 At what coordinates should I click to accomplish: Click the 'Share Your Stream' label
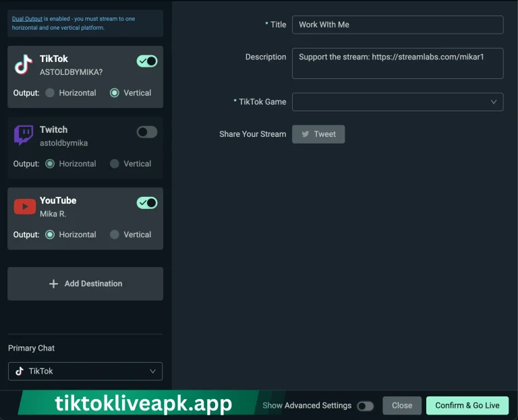click(253, 134)
